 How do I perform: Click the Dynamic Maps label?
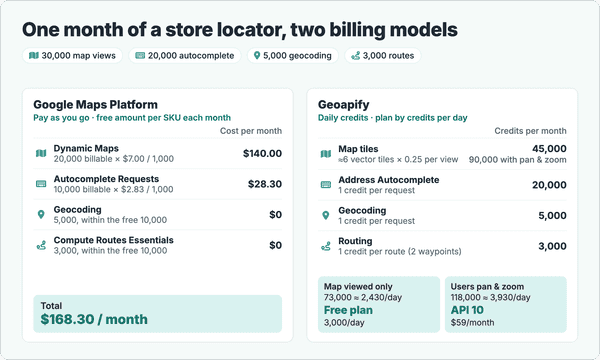pyautogui.click(x=86, y=148)
